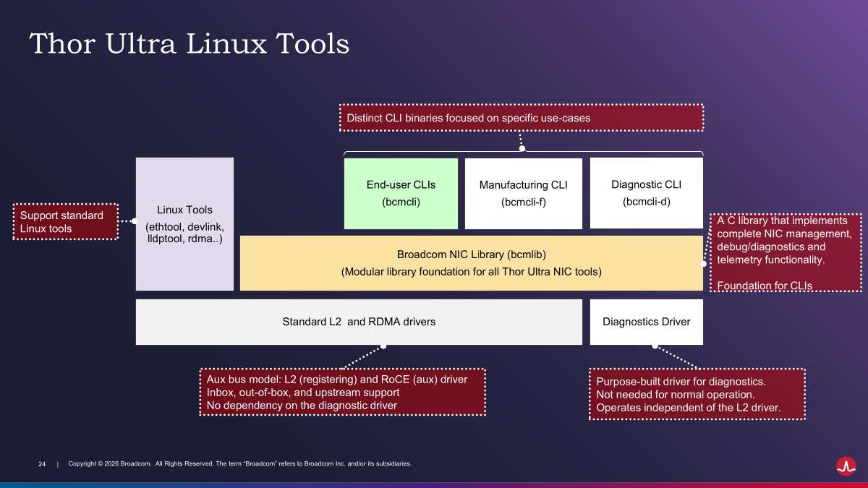Screen dimensions: 868x488
Task: Click the Diagnostics Driver box
Action: [647, 322]
